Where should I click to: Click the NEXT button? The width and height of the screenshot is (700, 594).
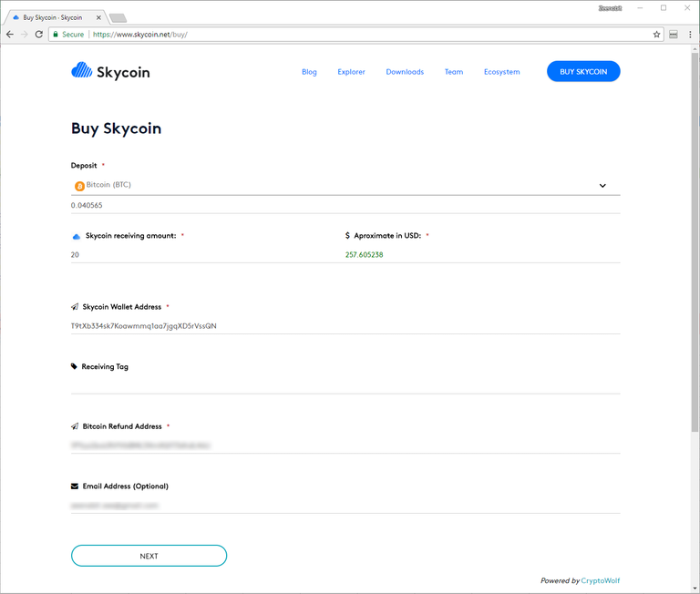coord(149,556)
